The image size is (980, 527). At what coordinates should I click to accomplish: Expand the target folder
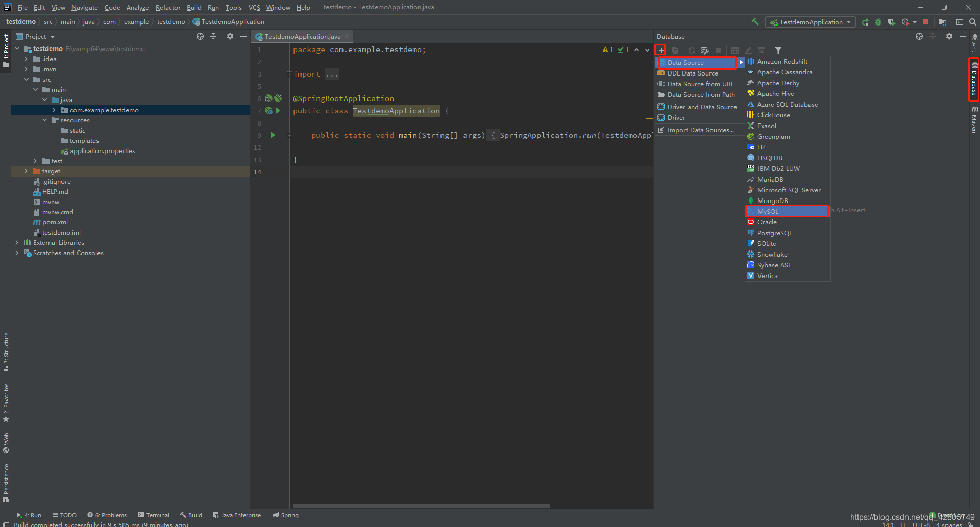(x=26, y=171)
